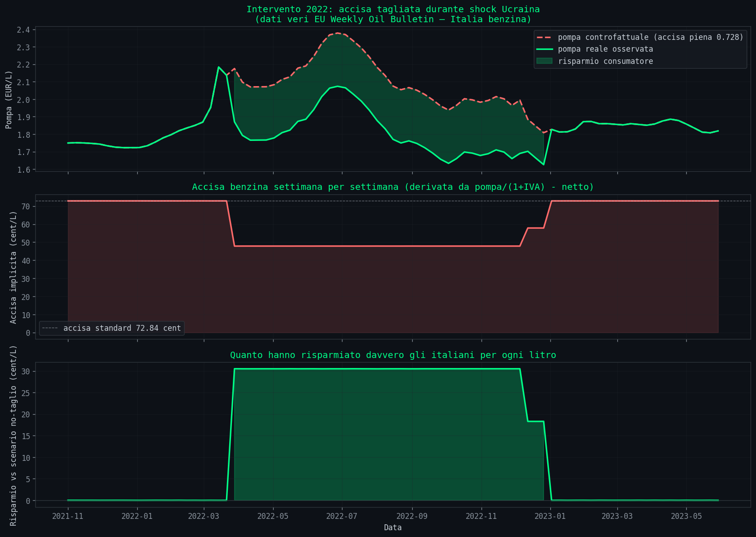Click the 'risparmio consumatore' legend patch
The image size is (756, 537).
[x=545, y=61]
